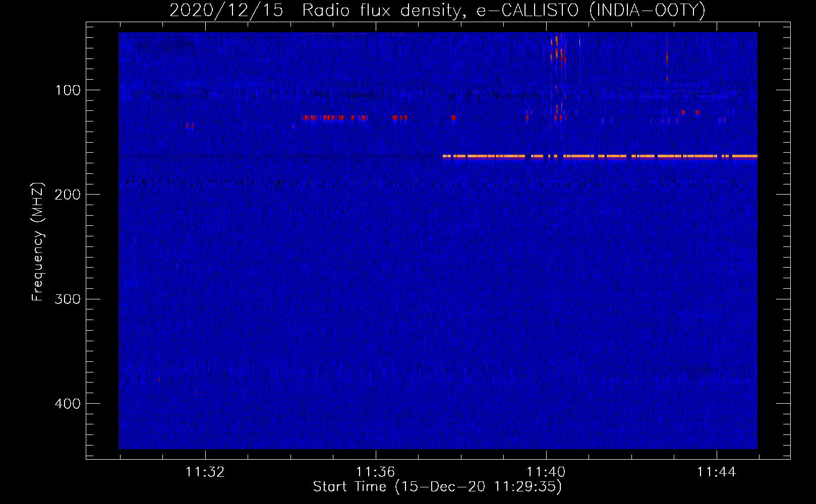
Task: Click the '11:44' time tick label
Action: [716, 472]
